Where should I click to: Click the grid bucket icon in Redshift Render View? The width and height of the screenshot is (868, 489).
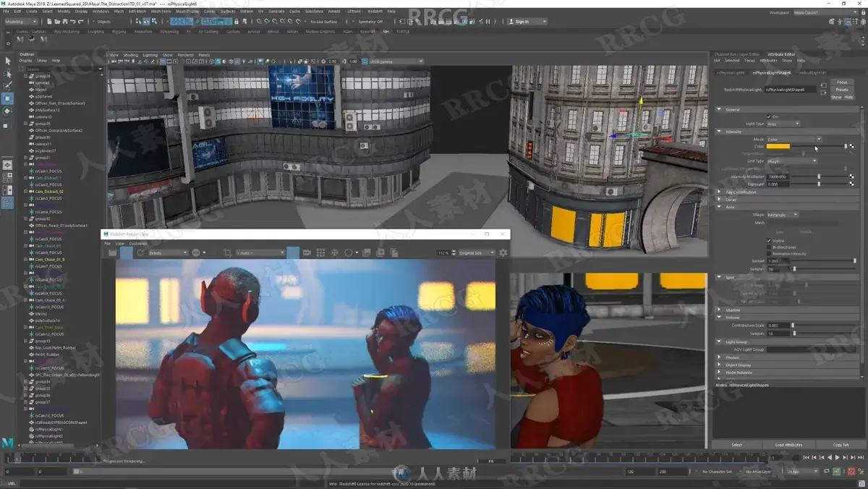coord(320,253)
